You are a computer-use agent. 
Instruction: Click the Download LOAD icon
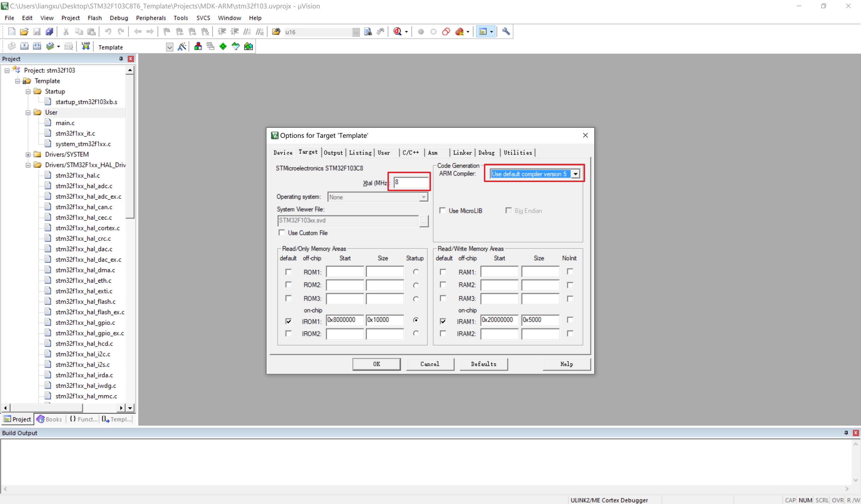click(x=85, y=46)
